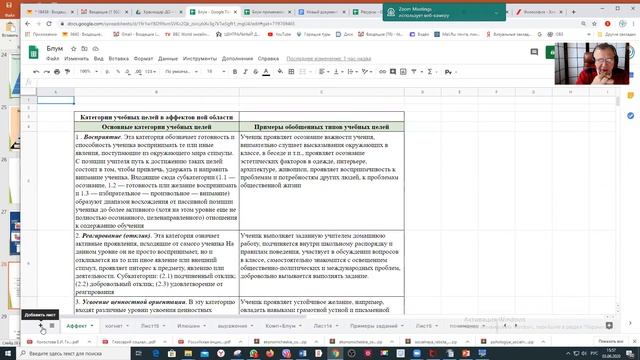Click the print icon in toolbar
Image resolution: width=640 pixels, height=360 pixels.
pyautogui.click(x=57, y=72)
